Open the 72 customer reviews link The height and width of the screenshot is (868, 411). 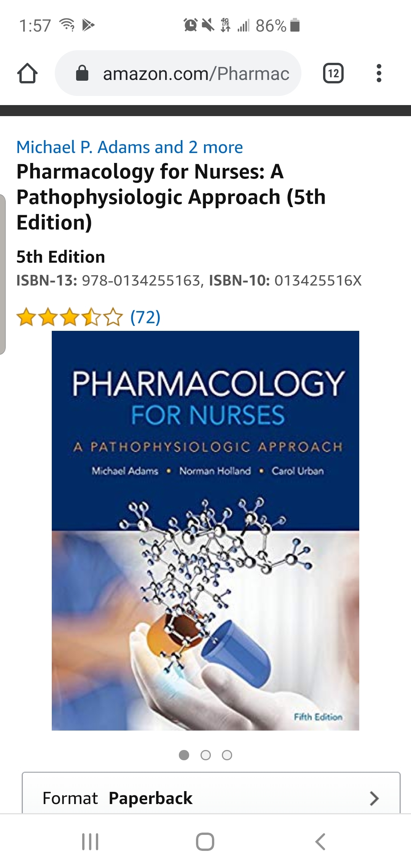click(145, 317)
